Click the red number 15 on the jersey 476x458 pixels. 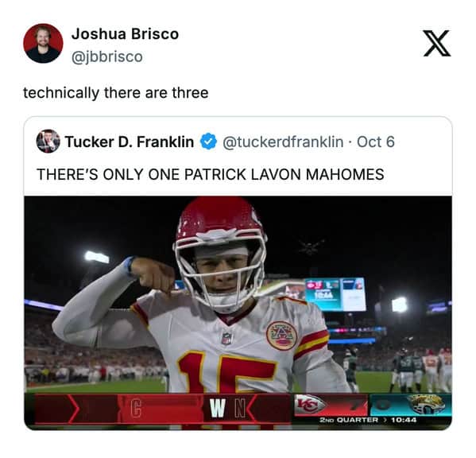[226, 372]
